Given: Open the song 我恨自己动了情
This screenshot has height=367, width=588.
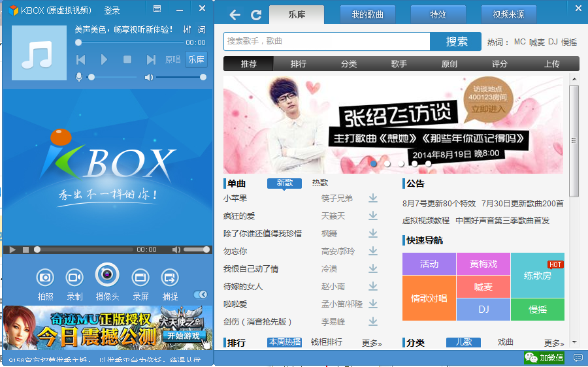Looking at the screenshot, I should [251, 269].
